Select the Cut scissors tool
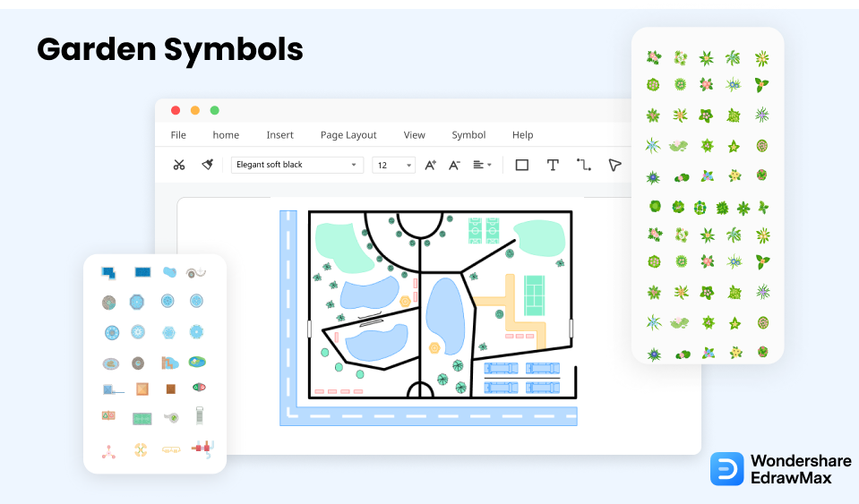859x504 pixels. 179,165
